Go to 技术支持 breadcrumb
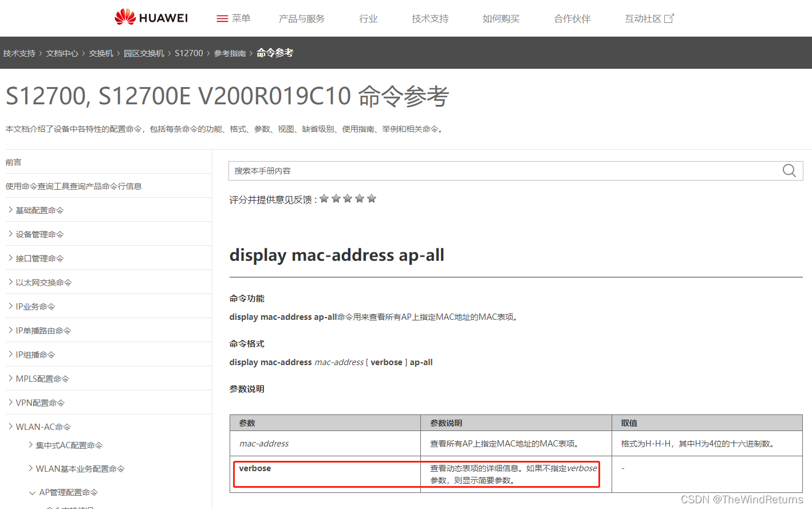 click(19, 53)
